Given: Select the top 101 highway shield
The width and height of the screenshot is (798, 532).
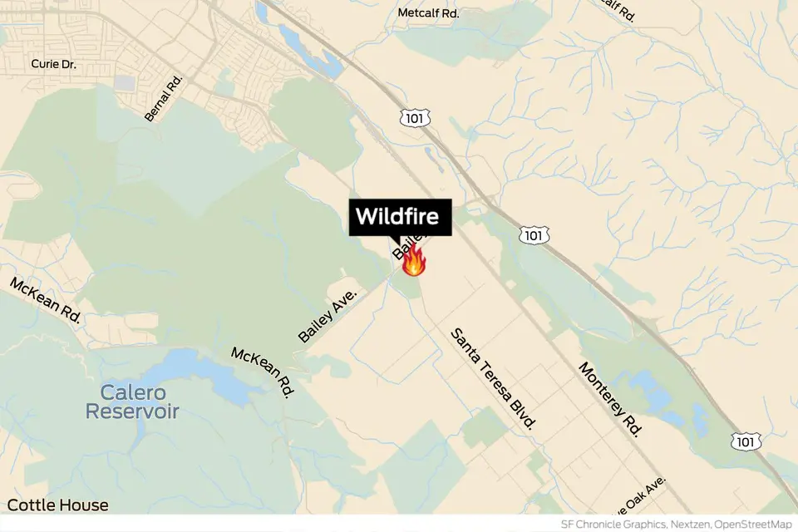Looking at the screenshot, I should (x=415, y=119).
